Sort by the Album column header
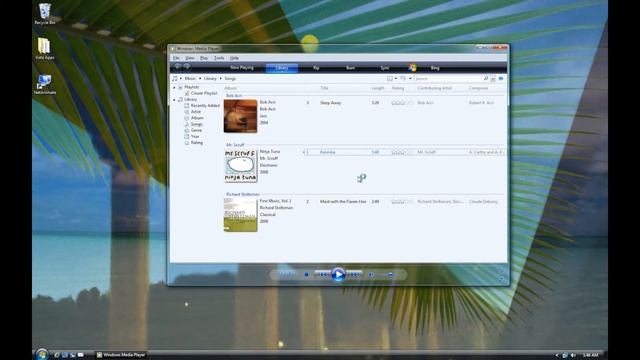 (230, 88)
